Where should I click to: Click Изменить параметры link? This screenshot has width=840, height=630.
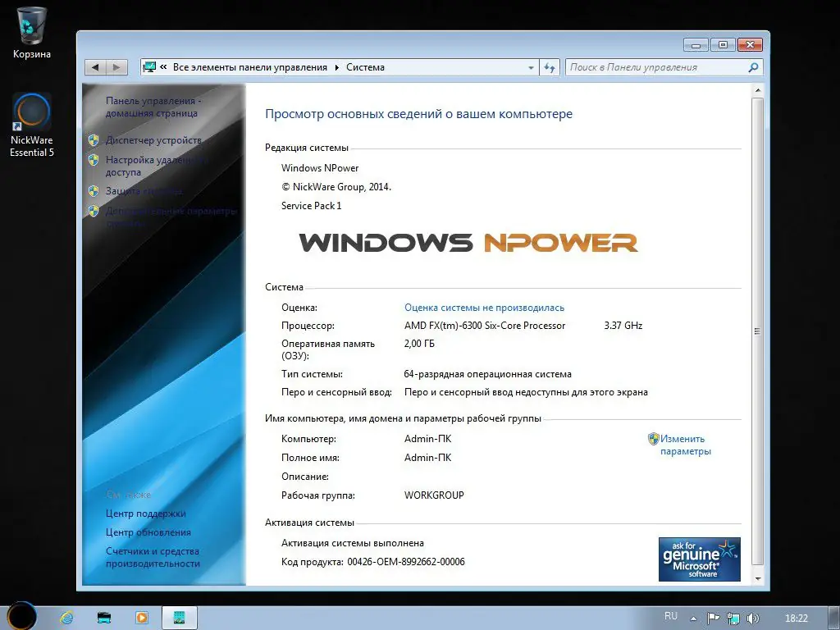(x=686, y=445)
